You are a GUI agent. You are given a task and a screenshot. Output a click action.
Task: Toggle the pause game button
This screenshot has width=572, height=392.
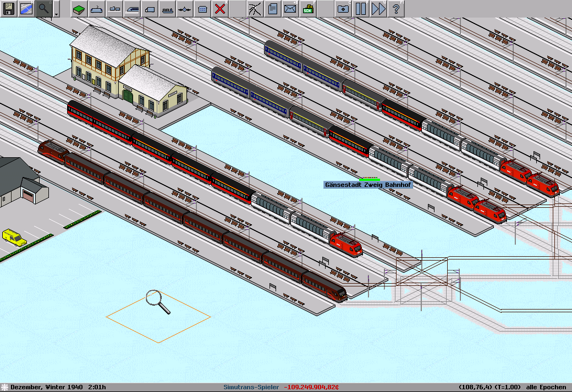tap(360, 9)
